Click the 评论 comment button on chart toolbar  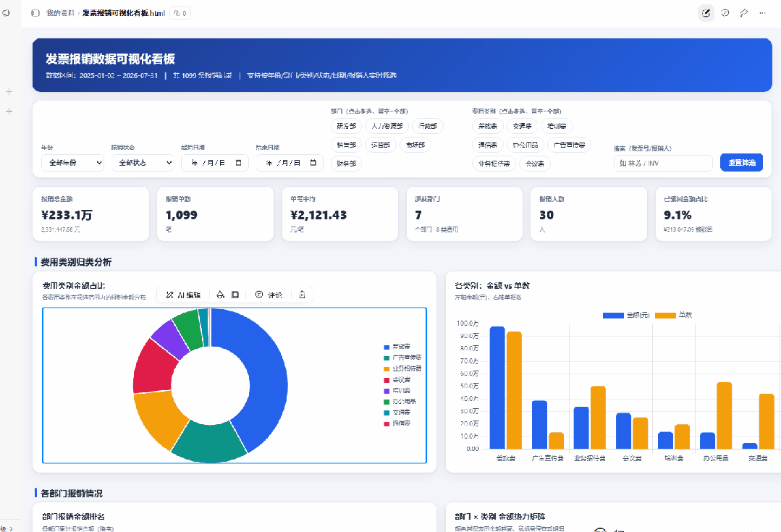[x=269, y=295]
